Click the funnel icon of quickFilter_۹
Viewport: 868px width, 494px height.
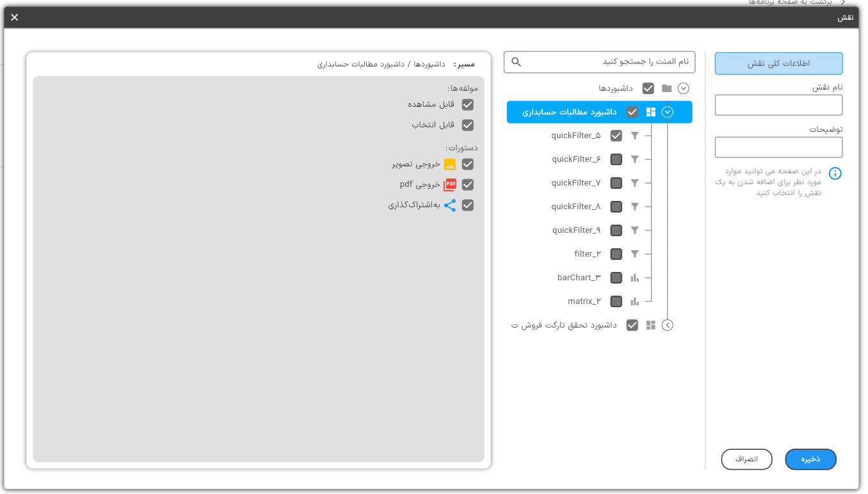(x=635, y=230)
